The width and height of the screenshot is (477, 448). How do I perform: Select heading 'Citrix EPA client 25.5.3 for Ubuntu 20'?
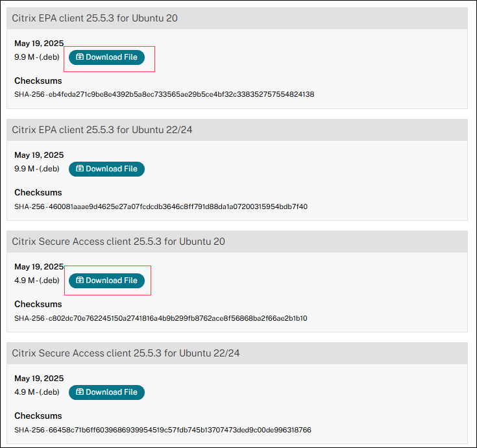coord(95,18)
